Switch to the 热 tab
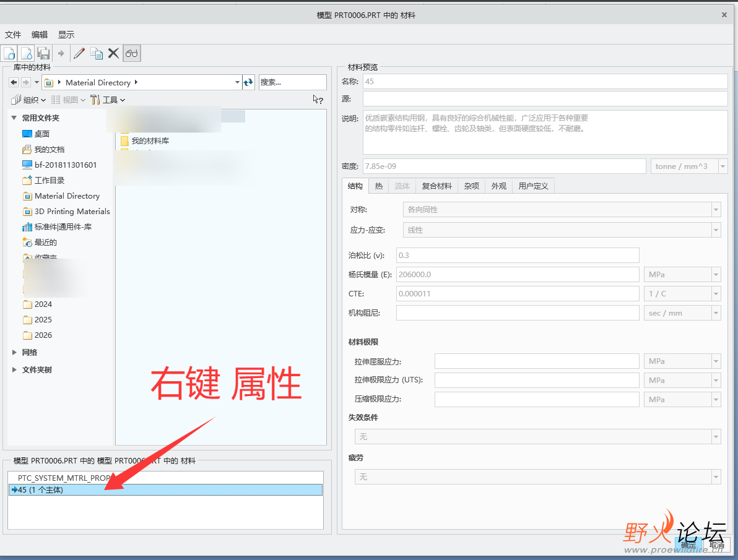The image size is (738, 560). 378,186
